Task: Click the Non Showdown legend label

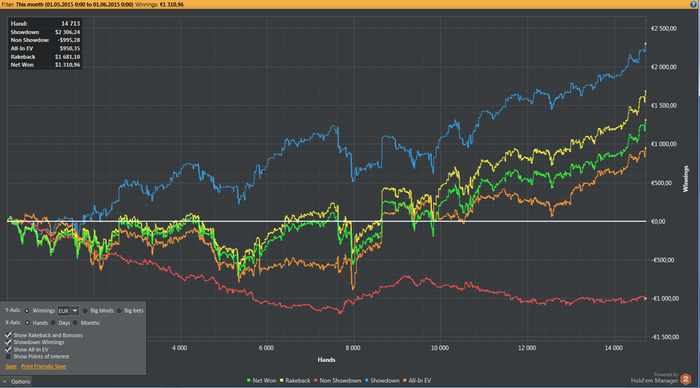Action: (340, 381)
